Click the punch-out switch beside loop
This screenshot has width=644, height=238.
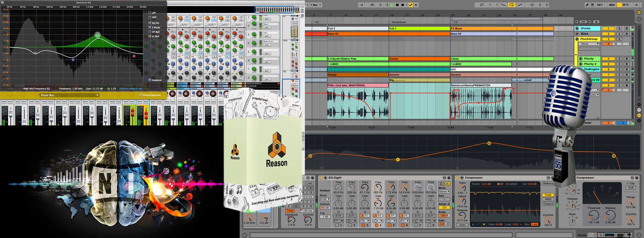[520, 5]
